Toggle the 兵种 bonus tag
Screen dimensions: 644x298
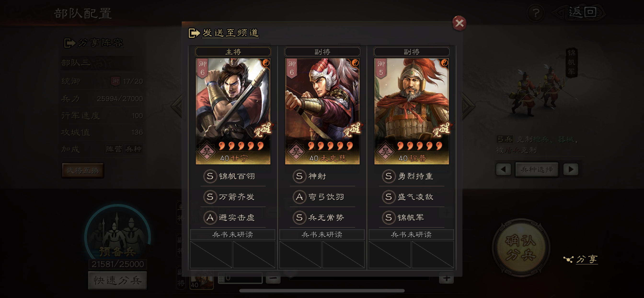tap(133, 149)
